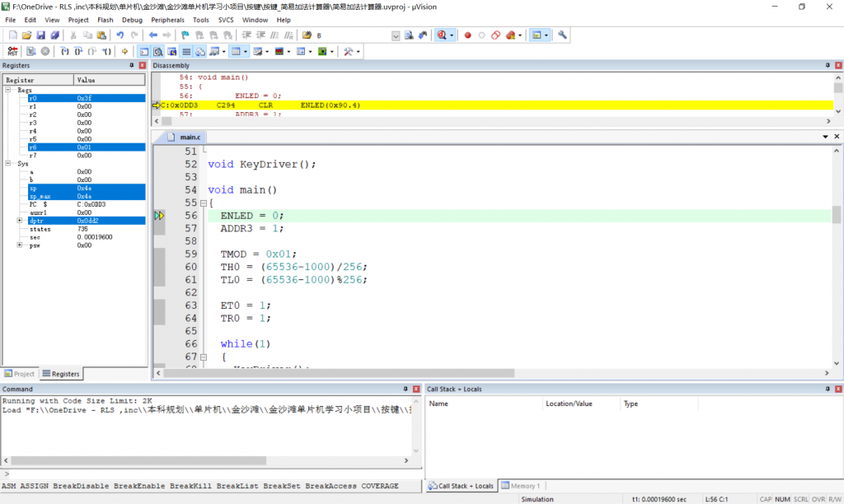Image resolution: width=844 pixels, height=504 pixels.
Task: Click the Reset CPU (RST) icon
Action: click(12, 51)
